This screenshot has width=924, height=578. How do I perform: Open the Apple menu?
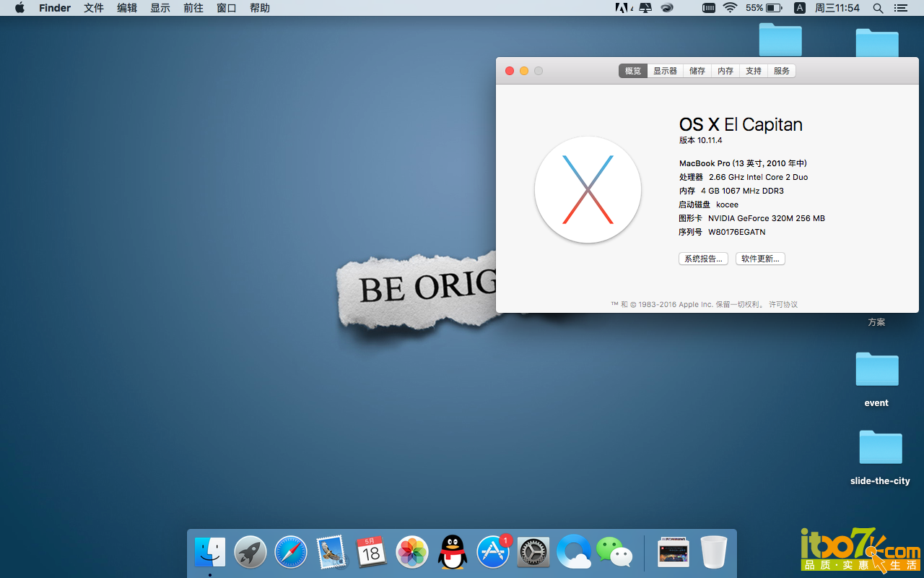19,8
